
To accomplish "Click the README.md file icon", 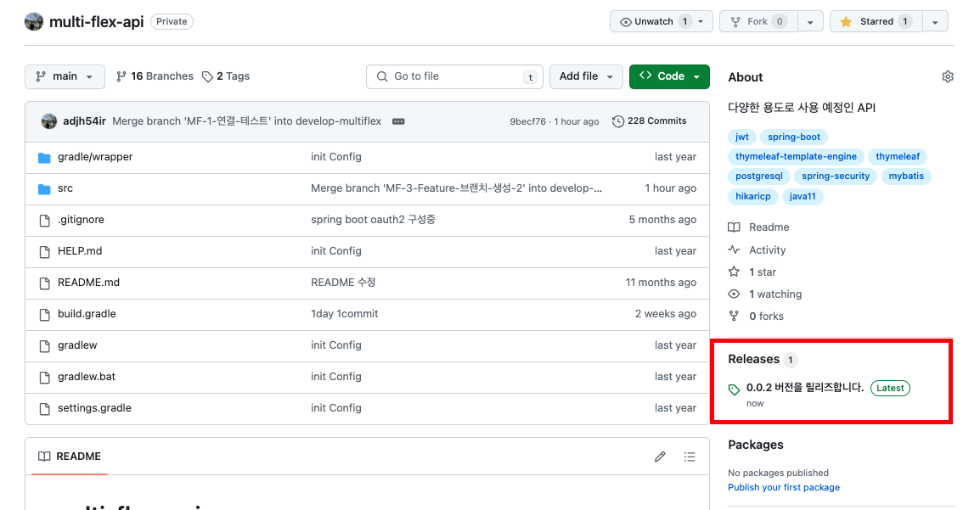I will pos(44,283).
